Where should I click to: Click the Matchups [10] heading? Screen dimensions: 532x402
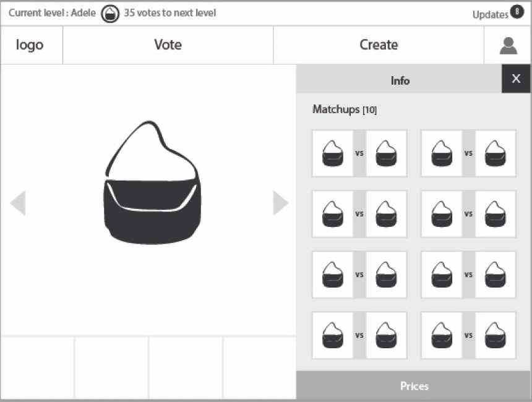click(345, 110)
